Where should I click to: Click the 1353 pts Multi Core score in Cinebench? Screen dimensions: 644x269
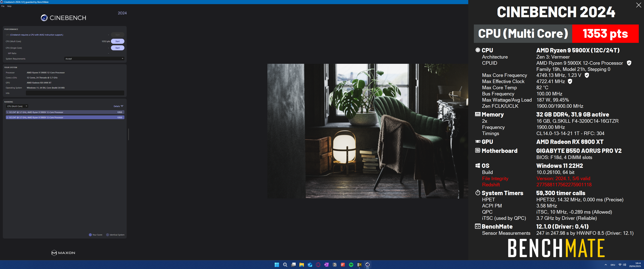tap(106, 41)
